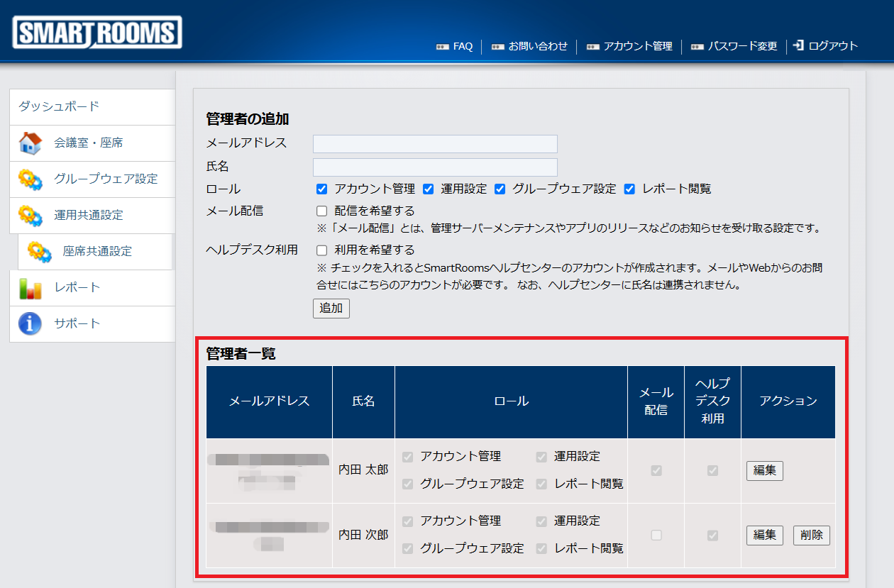This screenshot has width=894, height=588.
Task: Click the gear icon beside 運用共通設定
Action: [30, 215]
